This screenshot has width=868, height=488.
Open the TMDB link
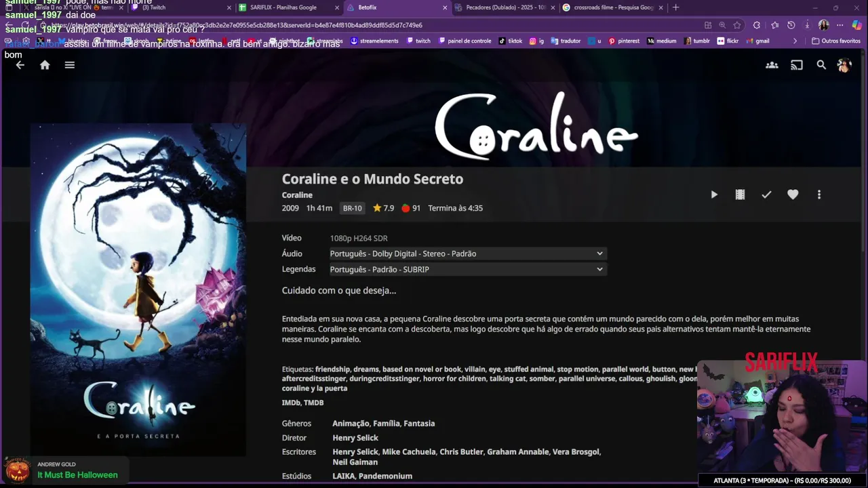pyautogui.click(x=314, y=403)
